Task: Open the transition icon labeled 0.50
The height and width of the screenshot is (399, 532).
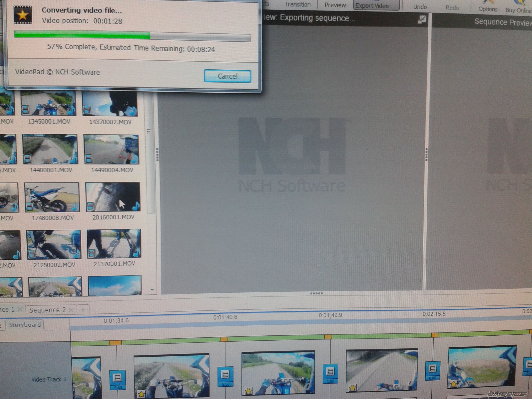Action: (x=225, y=376)
